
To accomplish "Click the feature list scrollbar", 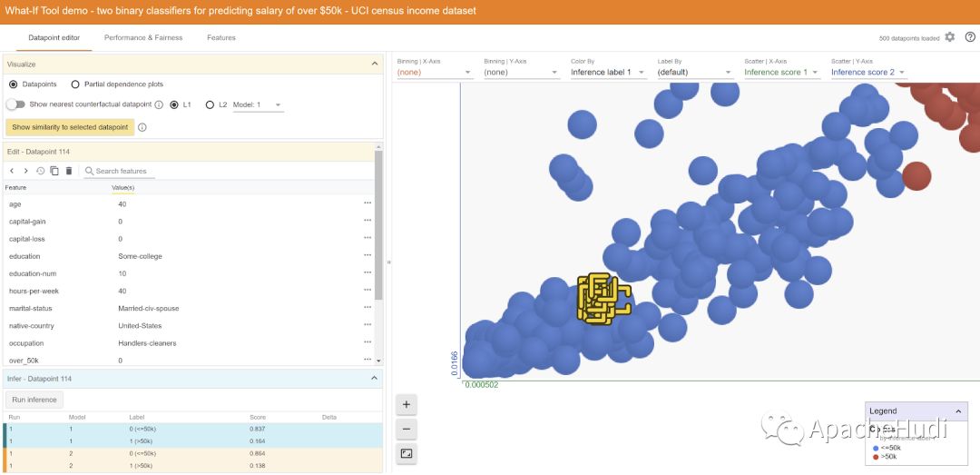I will [x=377, y=225].
